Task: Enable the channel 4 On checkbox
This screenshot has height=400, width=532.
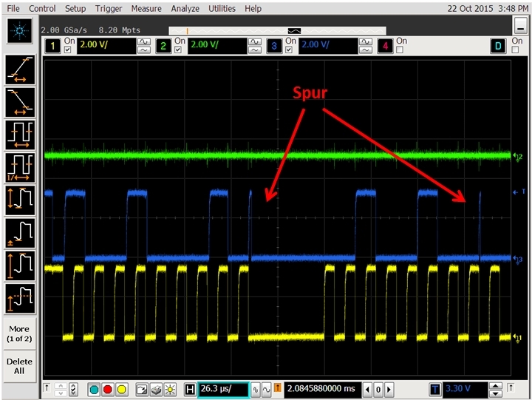Action: pos(400,50)
